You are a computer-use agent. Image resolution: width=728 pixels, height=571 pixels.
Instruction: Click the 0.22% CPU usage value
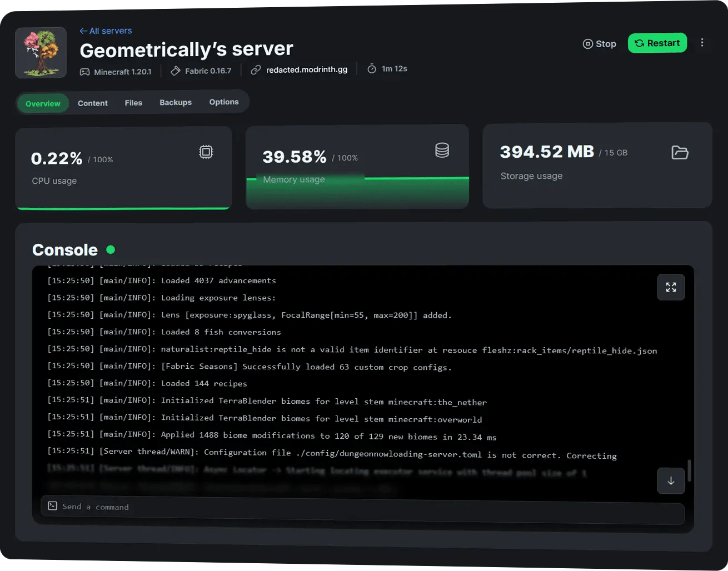(57, 159)
